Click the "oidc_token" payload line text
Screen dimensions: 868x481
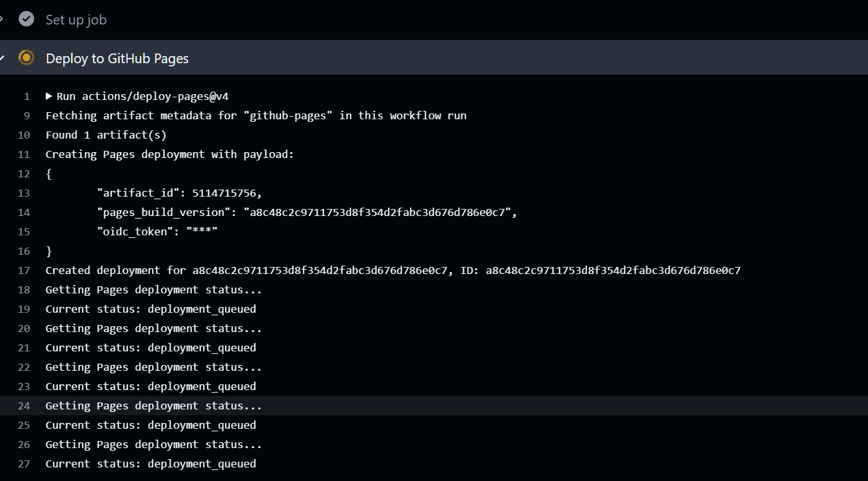(157, 231)
